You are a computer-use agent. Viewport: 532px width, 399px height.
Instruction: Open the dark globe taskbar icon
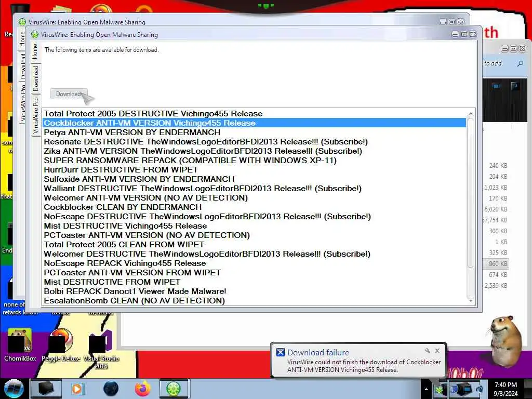click(x=111, y=389)
